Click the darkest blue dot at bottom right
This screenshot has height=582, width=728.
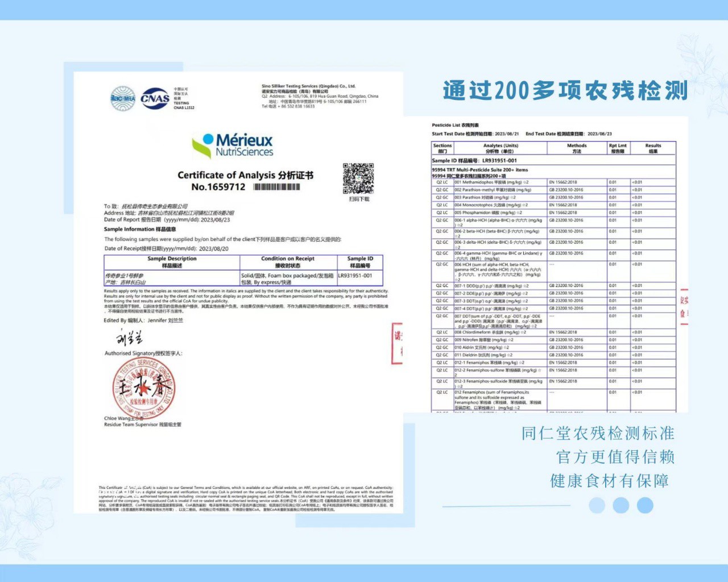(645, 505)
